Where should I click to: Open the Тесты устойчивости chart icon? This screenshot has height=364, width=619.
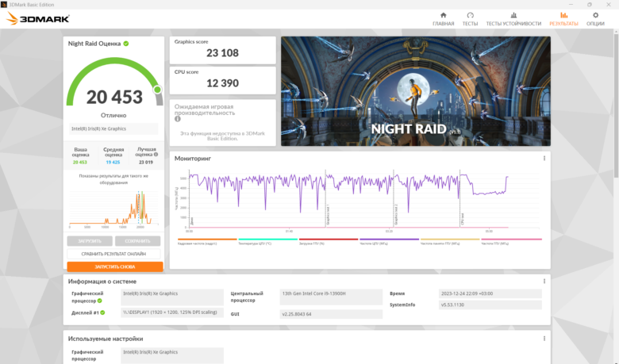(x=513, y=15)
